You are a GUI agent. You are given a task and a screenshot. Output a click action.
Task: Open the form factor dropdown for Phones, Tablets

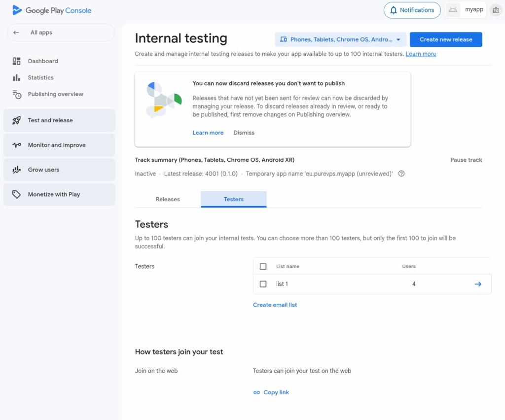click(340, 39)
